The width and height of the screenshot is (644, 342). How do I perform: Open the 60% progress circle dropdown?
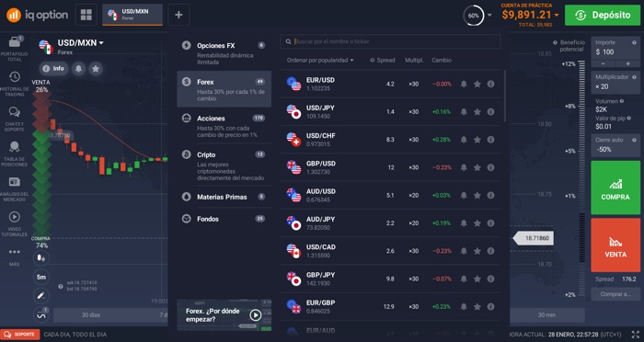click(x=489, y=16)
